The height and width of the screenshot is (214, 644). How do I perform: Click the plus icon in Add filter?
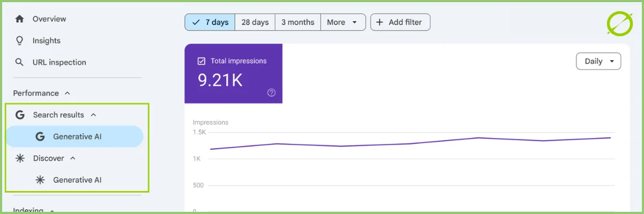pos(380,22)
